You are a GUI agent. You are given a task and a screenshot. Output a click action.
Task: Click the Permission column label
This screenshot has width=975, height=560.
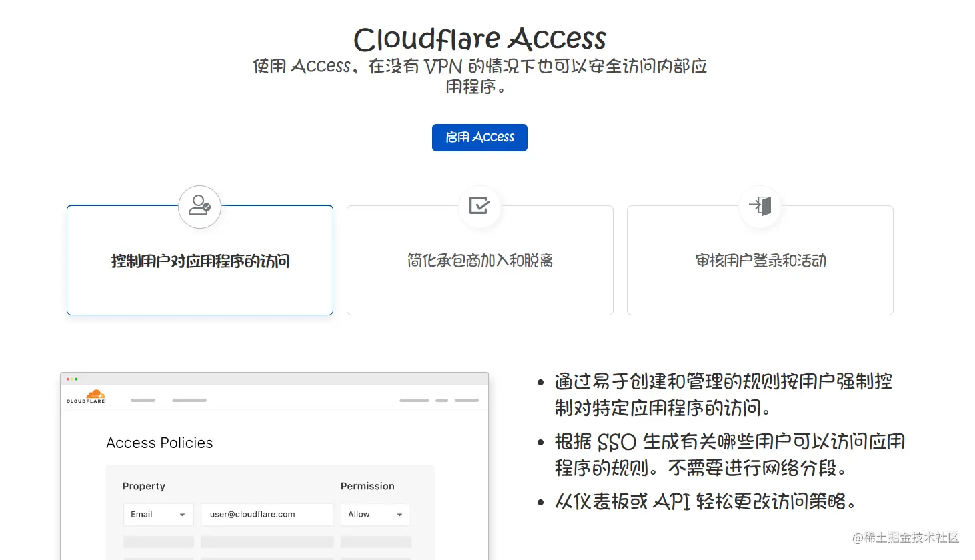pos(367,486)
